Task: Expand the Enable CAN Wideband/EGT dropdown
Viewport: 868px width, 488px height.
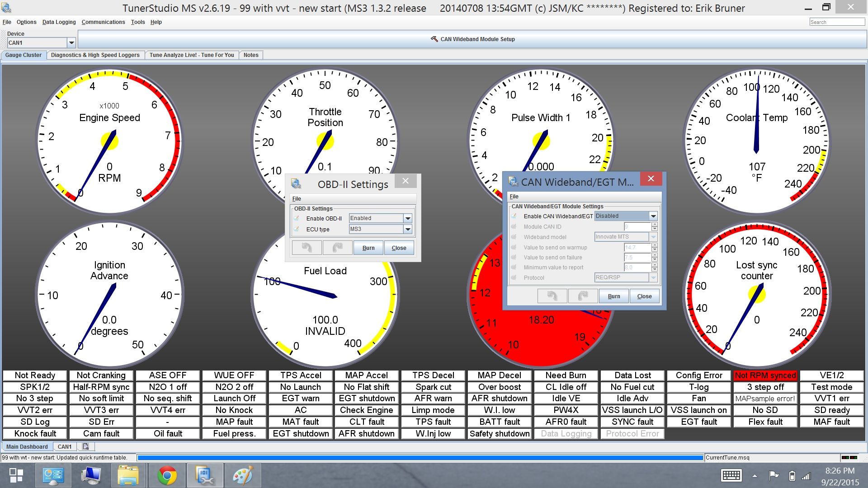Action: point(653,216)
